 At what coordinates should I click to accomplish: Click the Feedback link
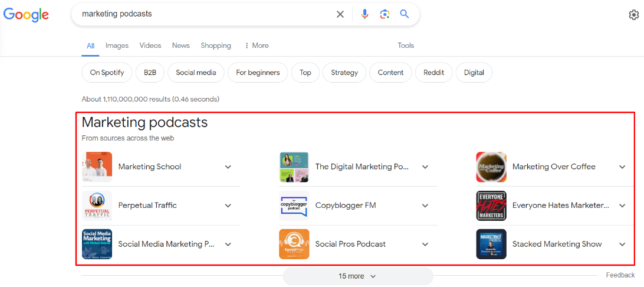click(x=620, y=275)
